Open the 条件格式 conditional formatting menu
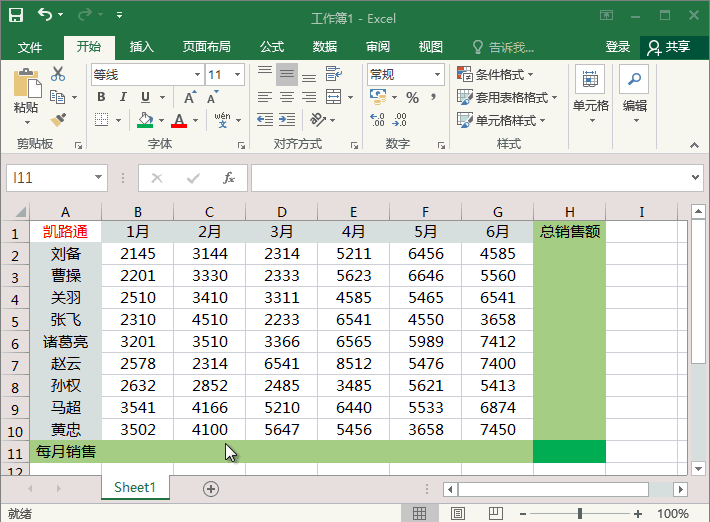 (495, 75)
